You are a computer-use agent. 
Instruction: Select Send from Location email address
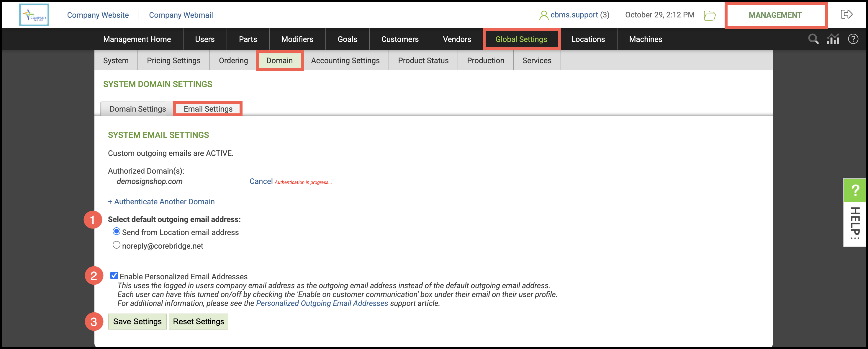pyautogui.click(x=117, y=232)
